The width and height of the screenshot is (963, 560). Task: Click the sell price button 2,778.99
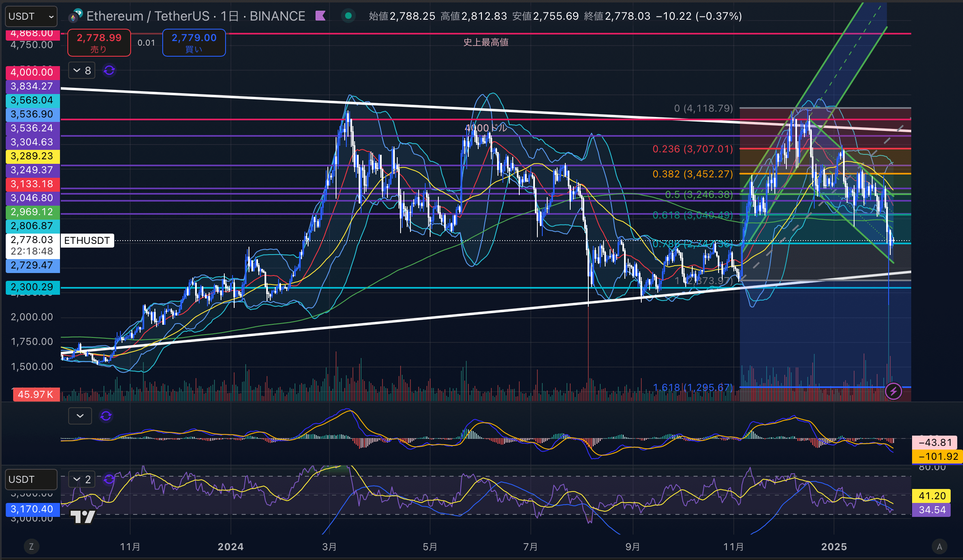click(99, 43)
